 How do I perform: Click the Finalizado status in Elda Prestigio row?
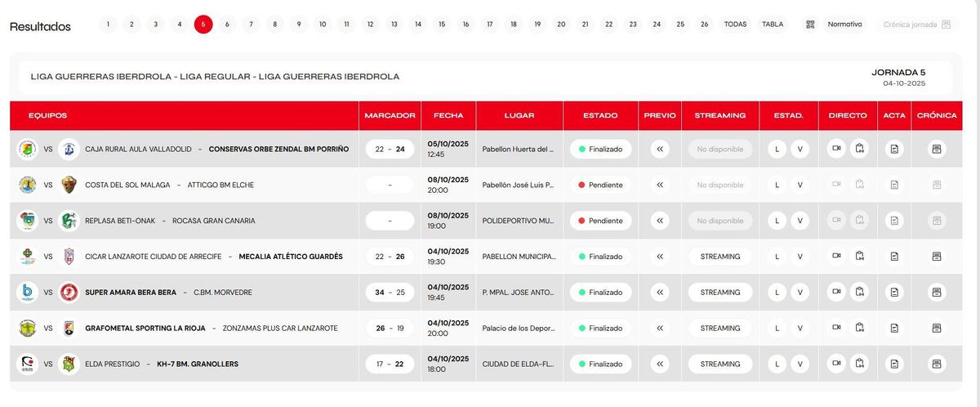[600, 365]
